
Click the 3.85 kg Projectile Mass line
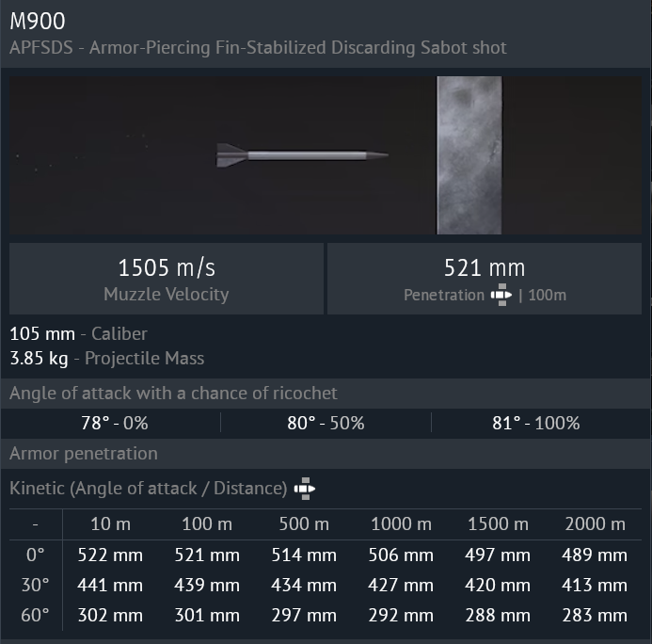106,358
